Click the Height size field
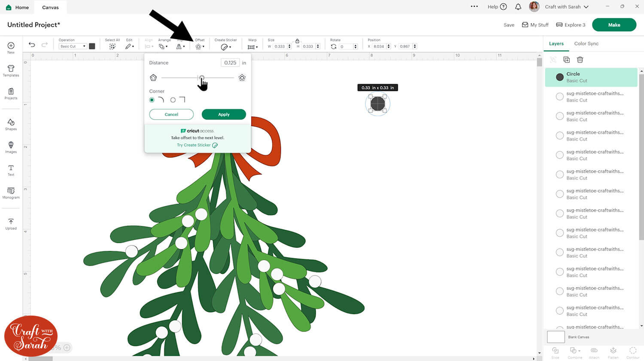The width and height of the screenshot is (644, 361). coord(308,46)
